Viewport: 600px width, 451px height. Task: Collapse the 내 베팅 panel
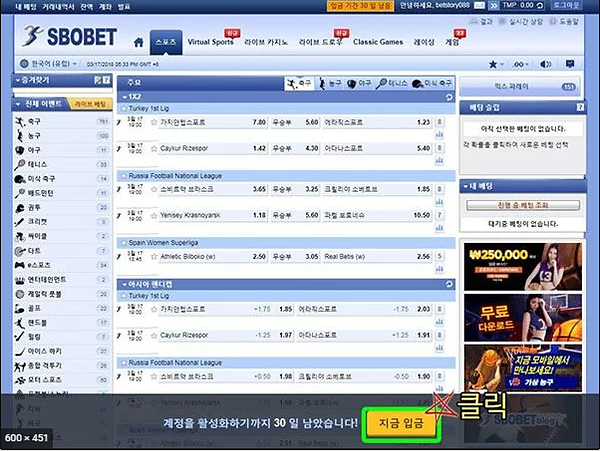point(465,186)
